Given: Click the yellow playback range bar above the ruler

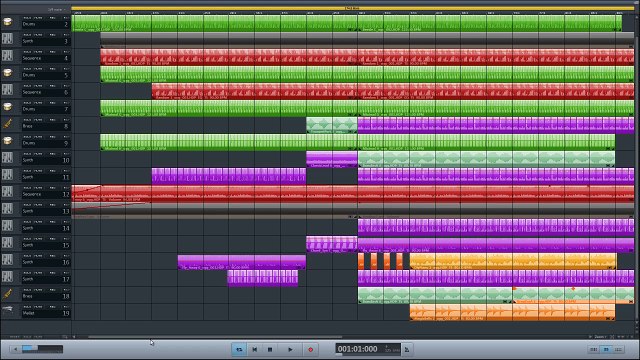Looking at the screenshot, I should pyautogui.click(x=353, y=8).
